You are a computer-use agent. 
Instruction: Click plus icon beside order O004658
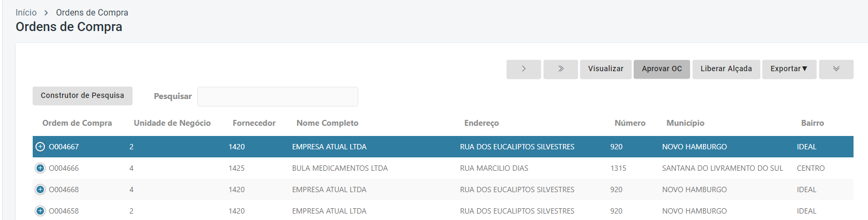tap(40, 211)
